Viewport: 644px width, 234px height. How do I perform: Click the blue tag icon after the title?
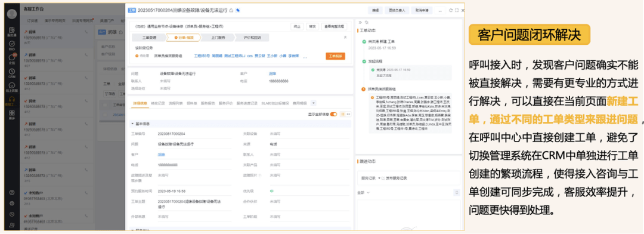[x=238, y=10]
